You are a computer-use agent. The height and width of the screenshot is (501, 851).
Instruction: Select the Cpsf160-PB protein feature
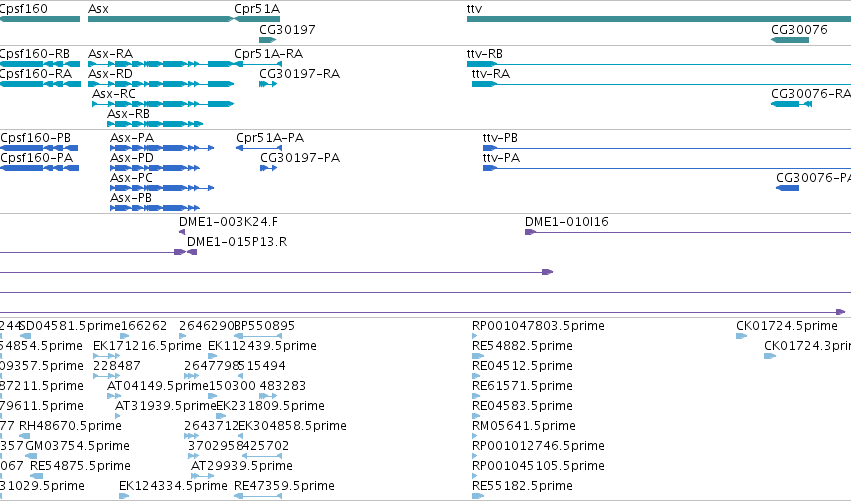pos(39,148)
